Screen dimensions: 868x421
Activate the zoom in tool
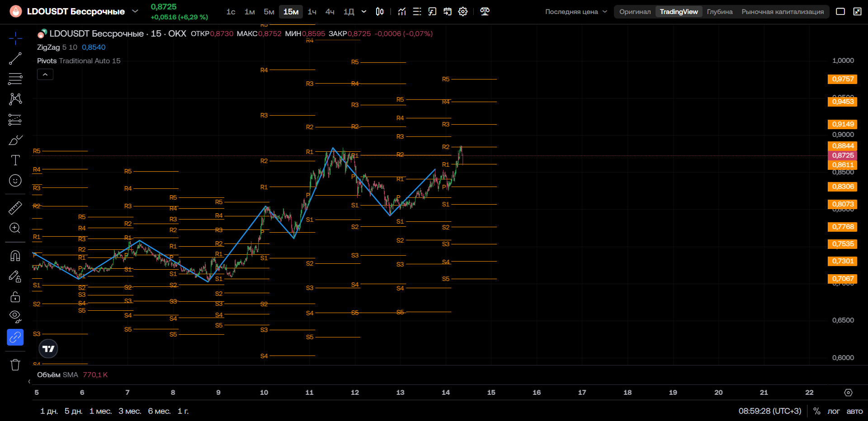[x=15, y=228]
